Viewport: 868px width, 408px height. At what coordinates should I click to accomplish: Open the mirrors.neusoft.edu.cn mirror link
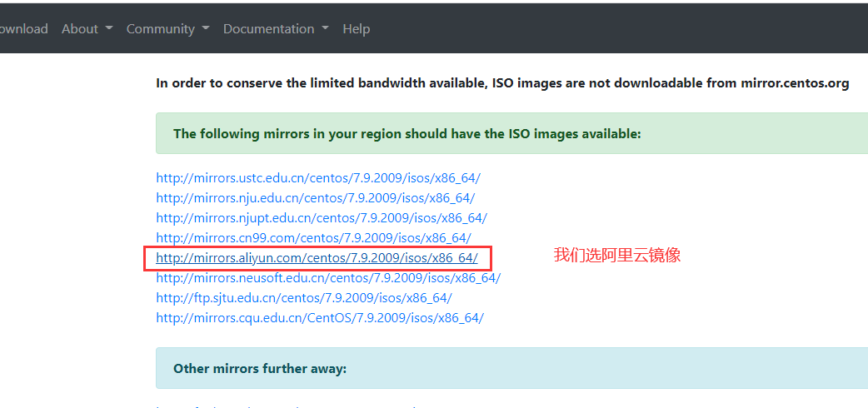tap(328, 278)
